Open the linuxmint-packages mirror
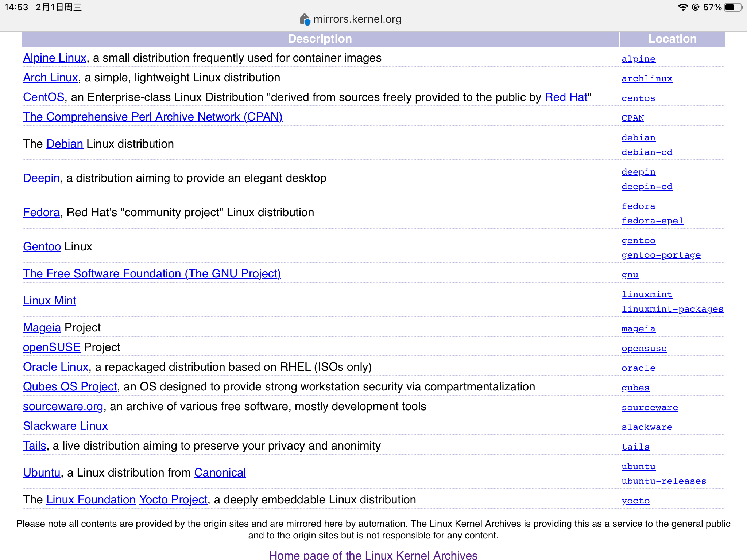The width and height of the screenshot is (747, 560). pyautogui.click(x=672, y=309)
